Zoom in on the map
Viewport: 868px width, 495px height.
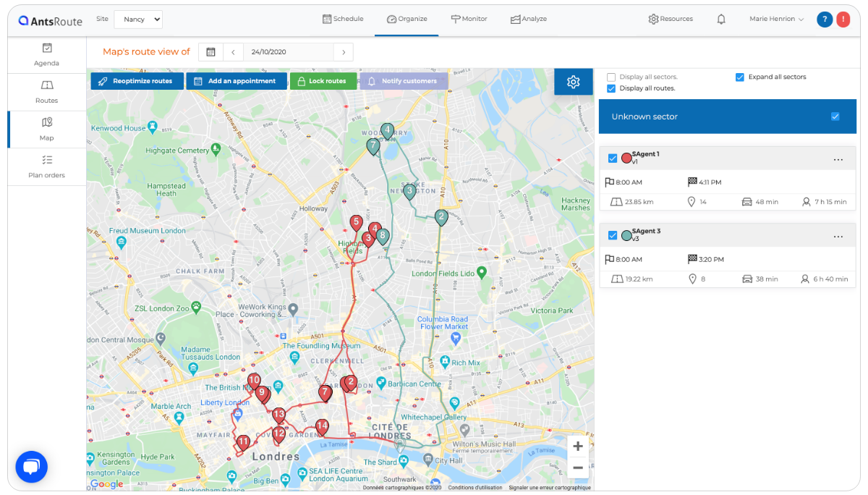(x=578, y=447)
